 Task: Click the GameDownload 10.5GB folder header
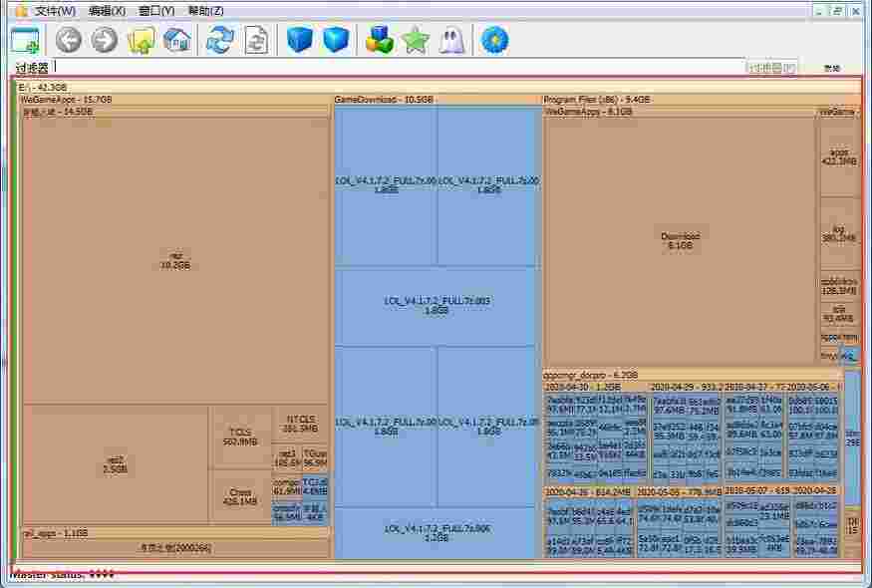(384, 100)
